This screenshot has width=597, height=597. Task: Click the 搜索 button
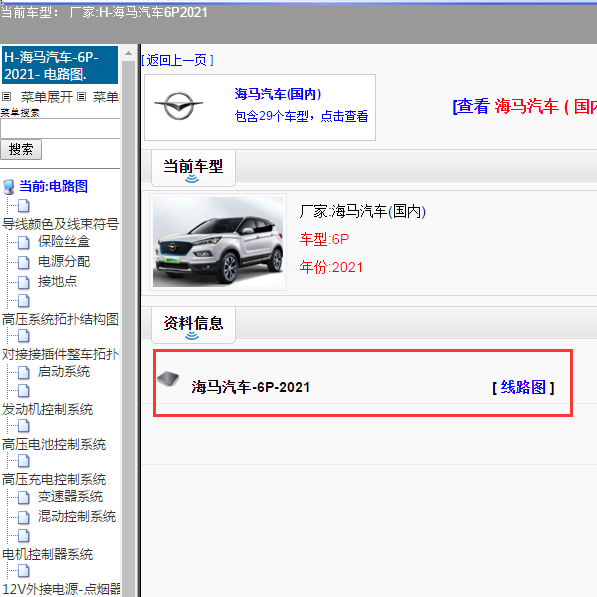21,150
